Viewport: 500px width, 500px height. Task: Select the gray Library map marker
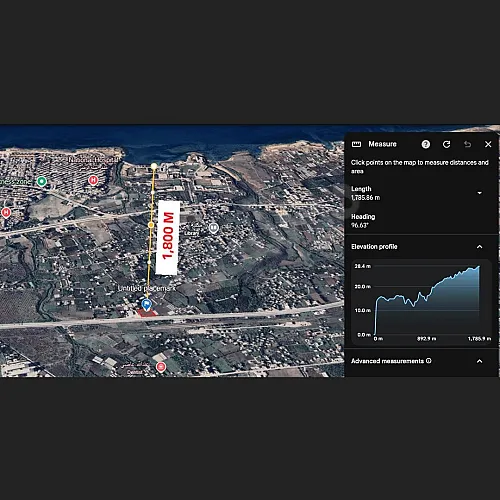214,228
